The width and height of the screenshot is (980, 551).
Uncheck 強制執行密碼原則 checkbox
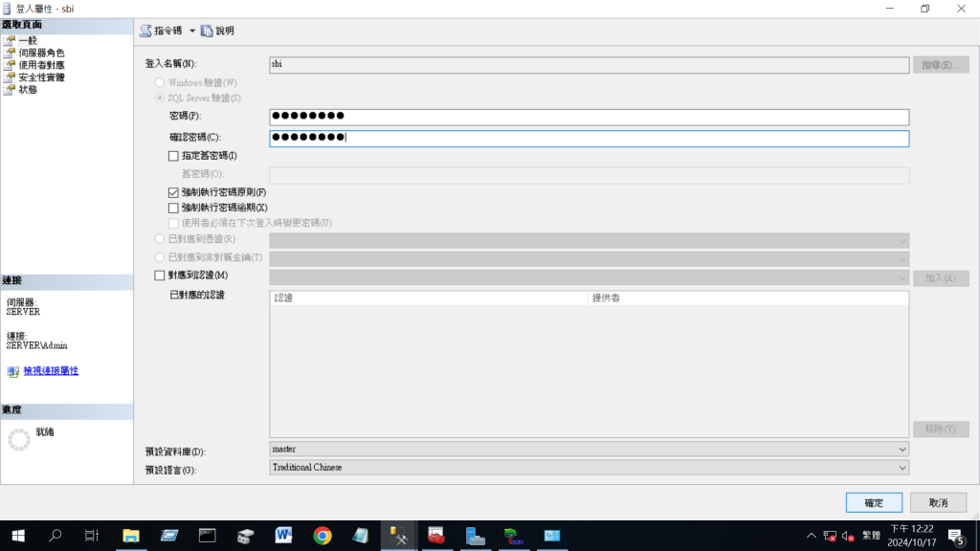(x=173, y=192)
